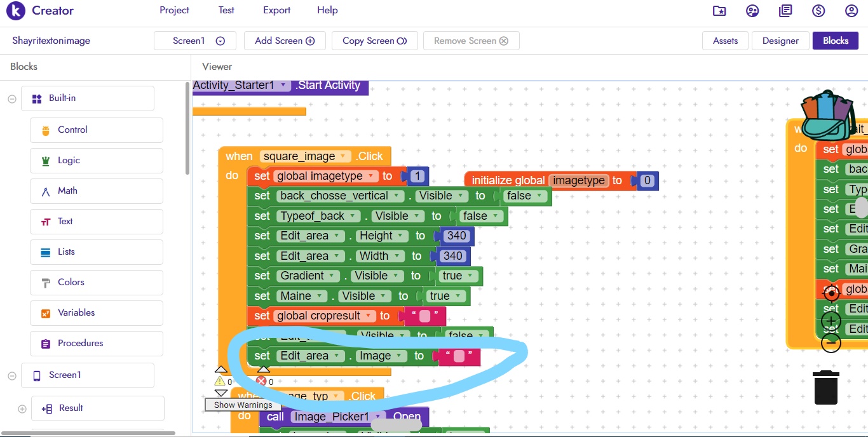Viewport: 868px width, 437px height.
Task: Open the account profile icon
Action: (x=851, y=11)
